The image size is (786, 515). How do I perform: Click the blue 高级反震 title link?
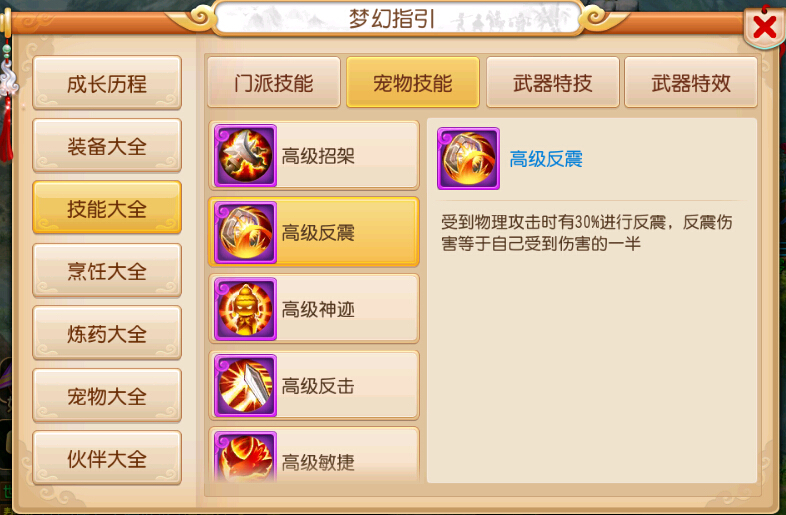point(546,159)
